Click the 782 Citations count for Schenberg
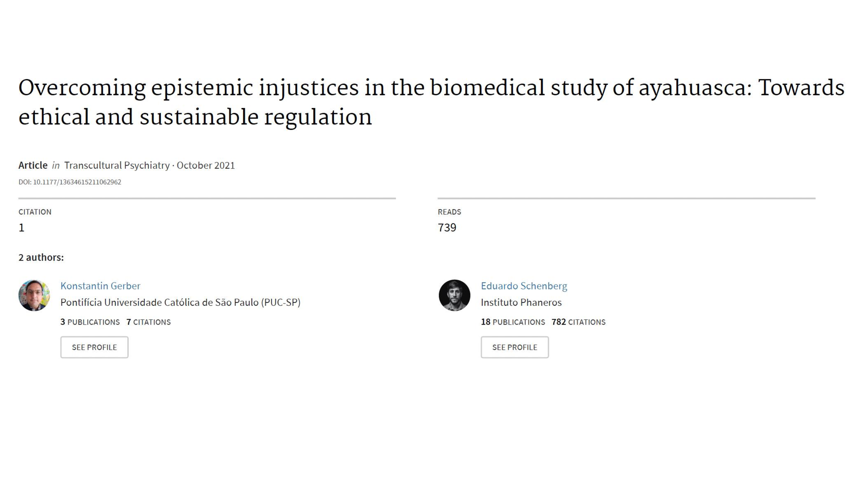 tap(578, 322)
